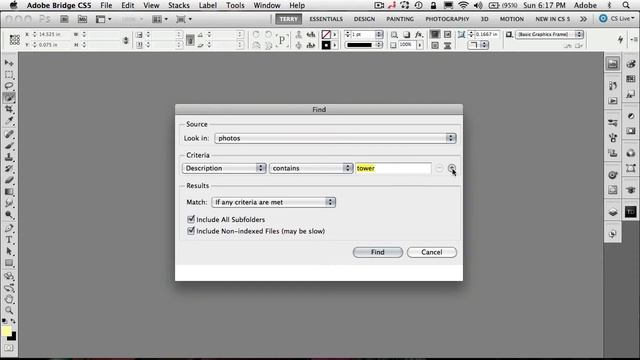Open the contains condition dropdown
Image resolution: width=640 pixels, height=360 pixels.
pos(311,168)
